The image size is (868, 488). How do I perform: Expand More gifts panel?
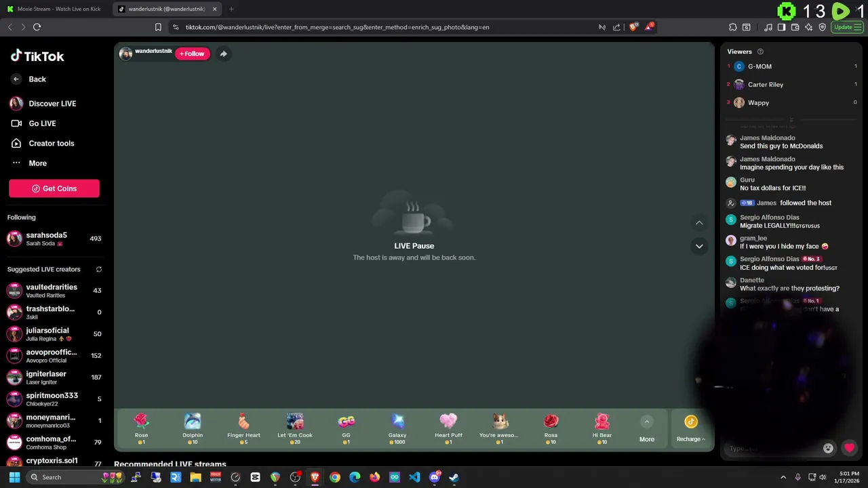click(647, 430)
